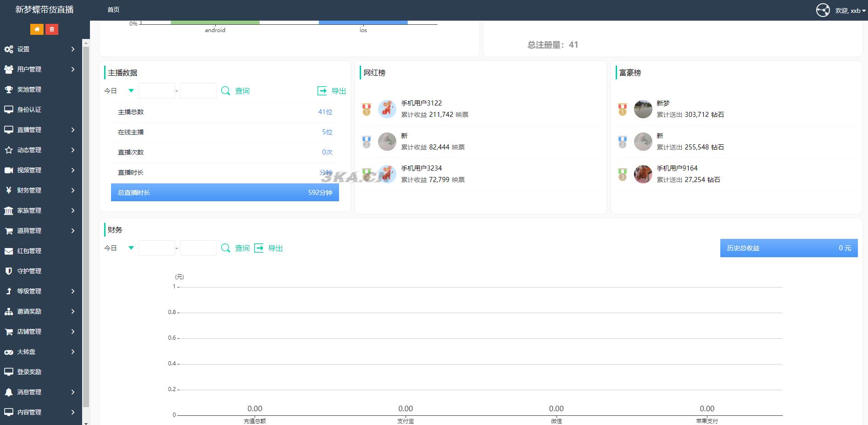Click the cart icon beside 道具管理
The width and height of the screenshot is (868, 425).
[9, 231]
